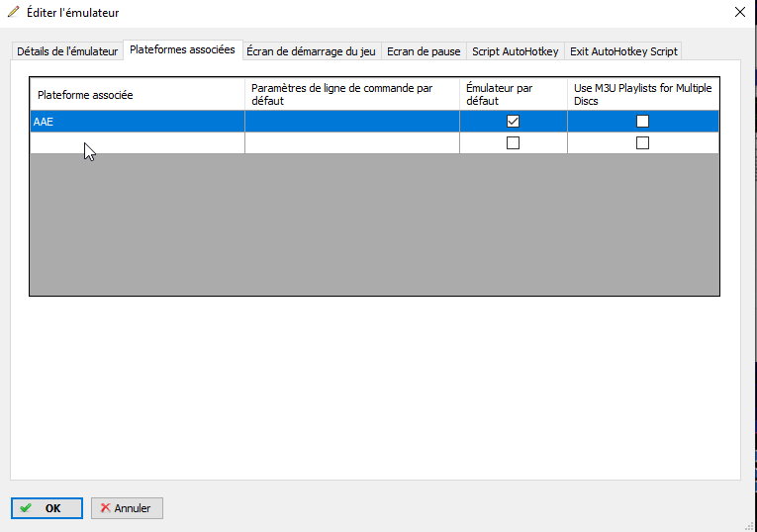
Task: Click AAE command-line parameters cell
Action: (x=351, y=122)
